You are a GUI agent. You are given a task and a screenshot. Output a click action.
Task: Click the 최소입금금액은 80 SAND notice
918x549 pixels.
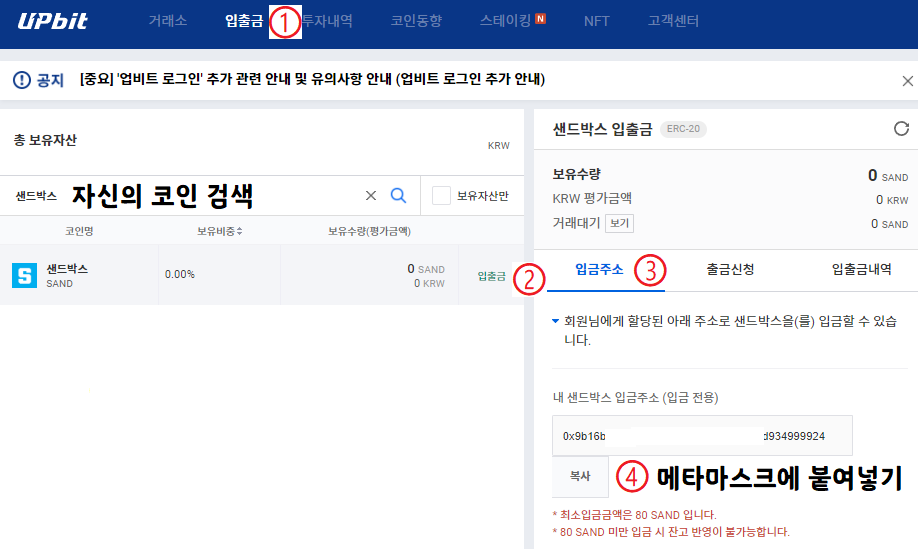click(635, 515)
